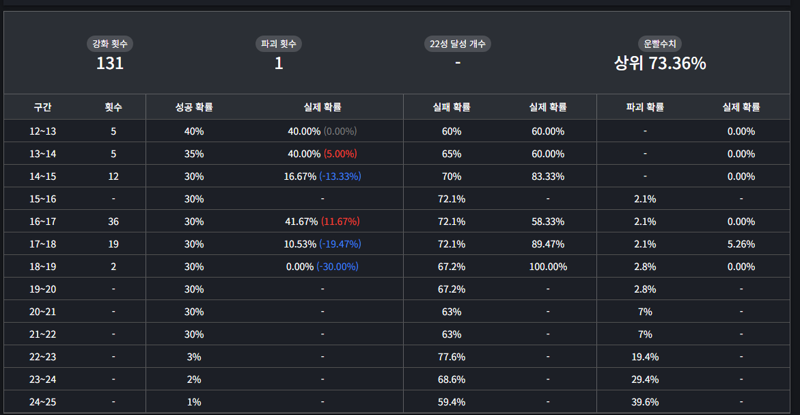Click the 횟수 column header
Screen dimensions: 800x415
click(113, 107)
